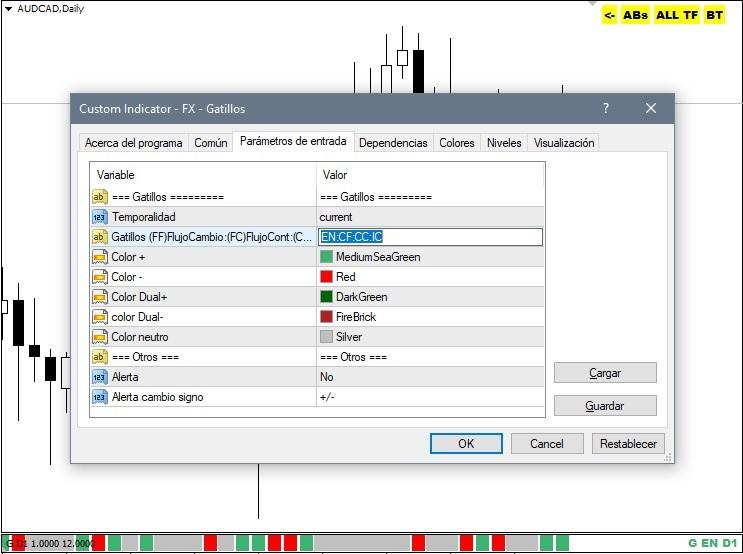The height and width of the screenshot is (554, 743).
Task: Switch to the Visualización tab
Action: click(564, 143)
